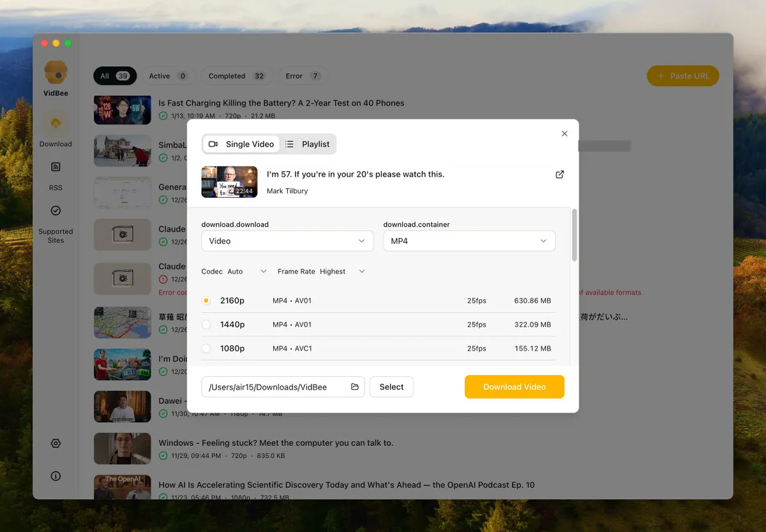Image resolution: width=766 pixels, height=532 pixels.
Task: Open the Error filter tab
Action: point(303,76)
